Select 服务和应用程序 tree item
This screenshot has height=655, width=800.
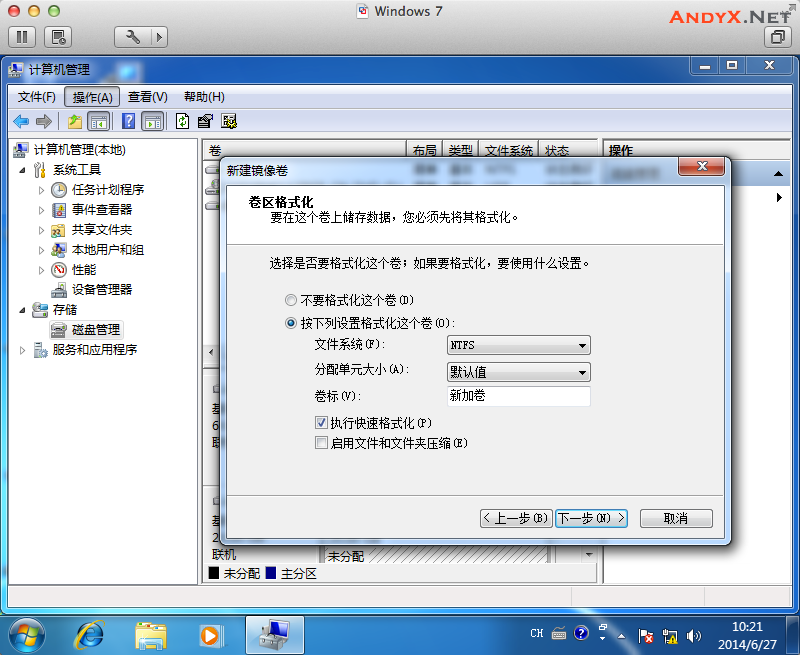pos(95,349)
